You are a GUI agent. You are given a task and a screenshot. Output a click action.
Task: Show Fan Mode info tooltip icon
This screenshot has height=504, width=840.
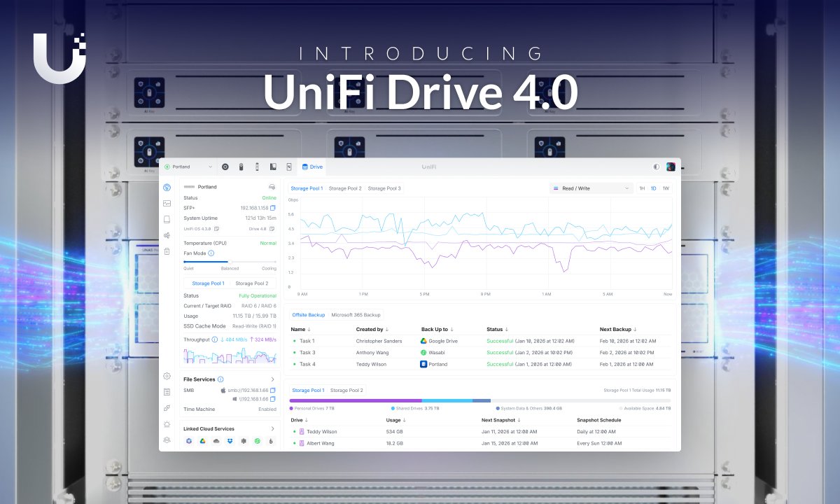211,253
